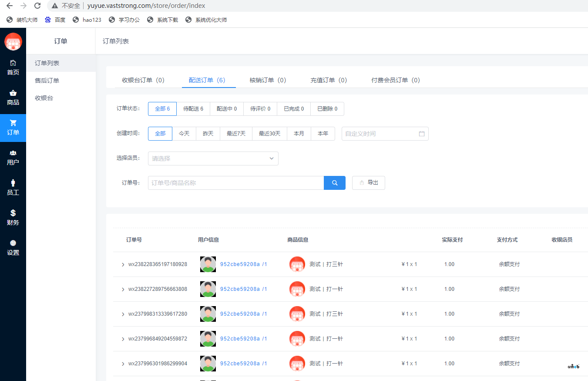Filter by status 配送中 0
Image resolution: width=588 pixels, height=381 pixels.
click(x=227, y=109)
